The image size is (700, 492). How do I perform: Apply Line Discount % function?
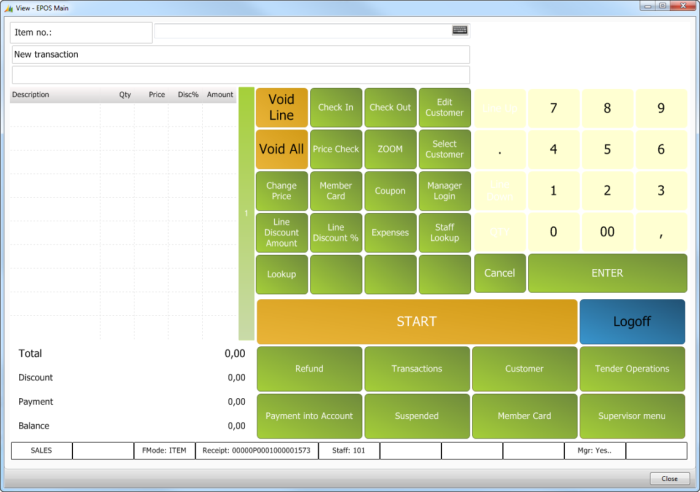click(x=336, y=232)
